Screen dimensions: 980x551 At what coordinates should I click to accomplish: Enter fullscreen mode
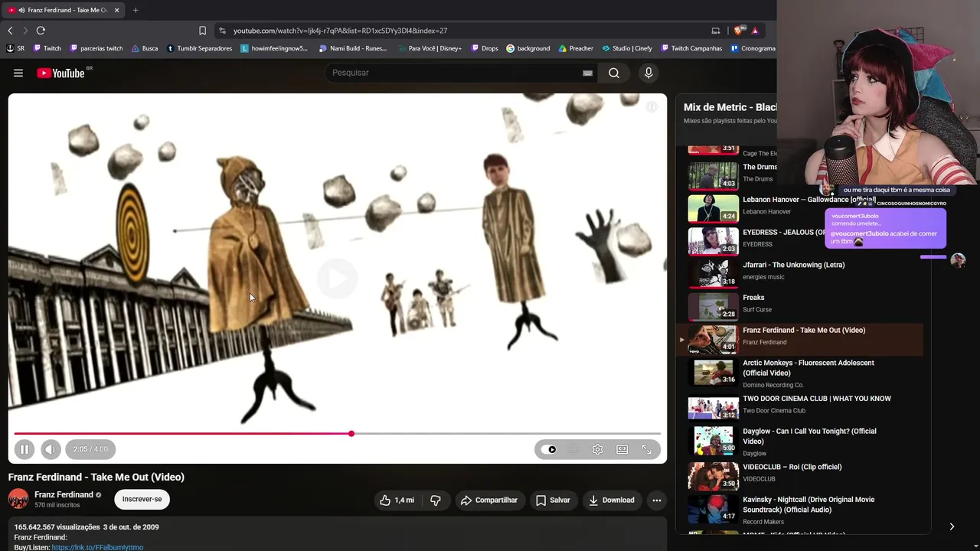647,449
